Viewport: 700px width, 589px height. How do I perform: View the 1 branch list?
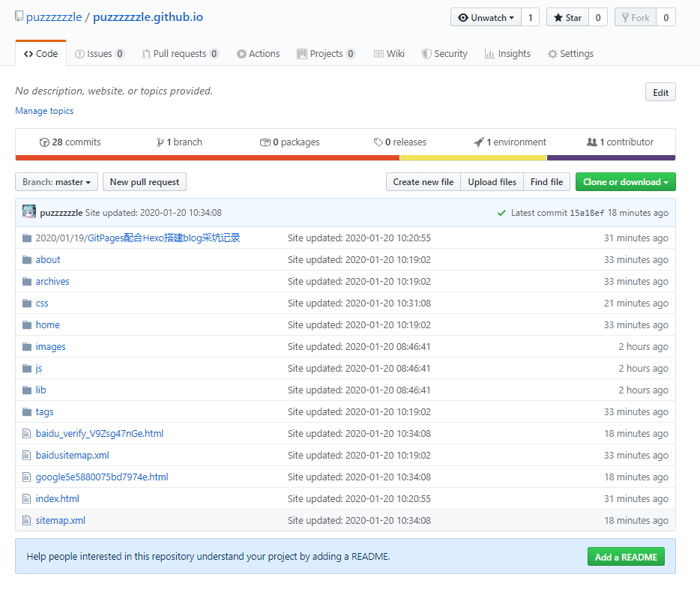click(179, 142)
